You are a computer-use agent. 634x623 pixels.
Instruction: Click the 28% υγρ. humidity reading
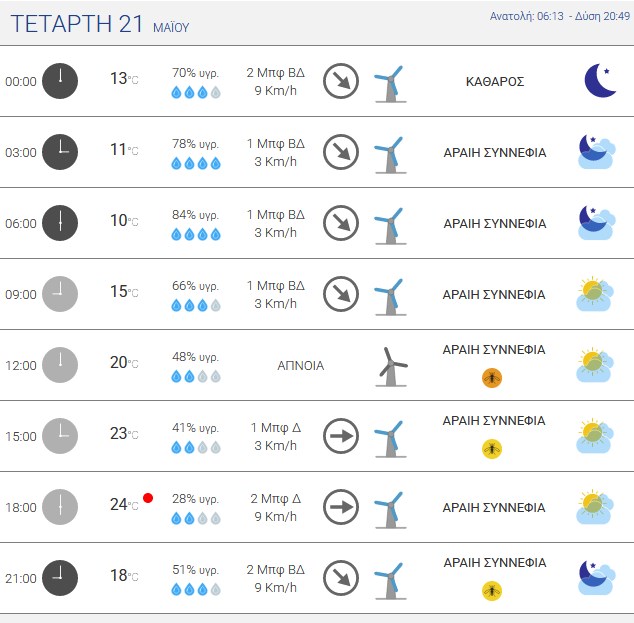pos(195,499)
